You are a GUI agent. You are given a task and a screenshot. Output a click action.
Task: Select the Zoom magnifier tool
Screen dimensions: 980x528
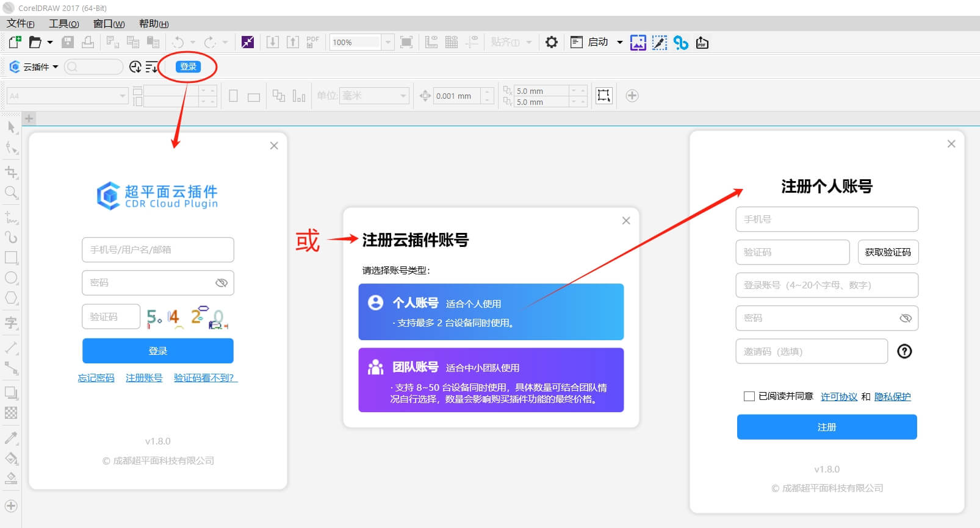click(x=11, y=193)
